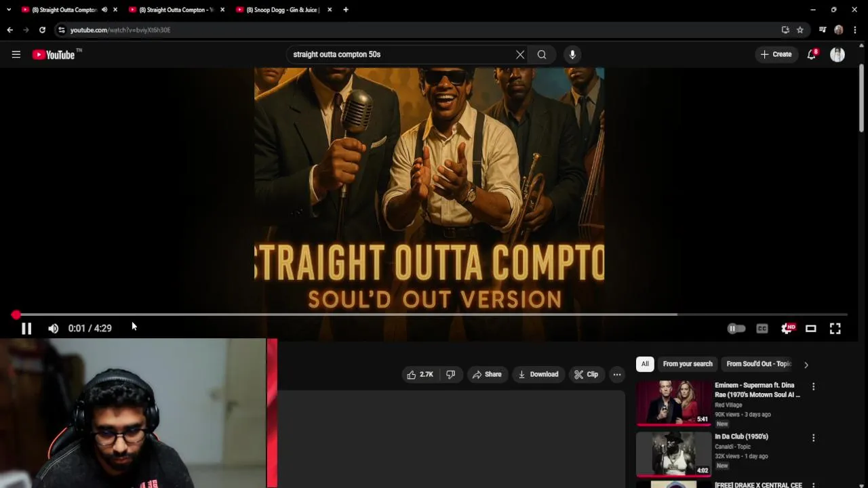
Task: Start voice search with the microphone
Action: click(572, 54)
